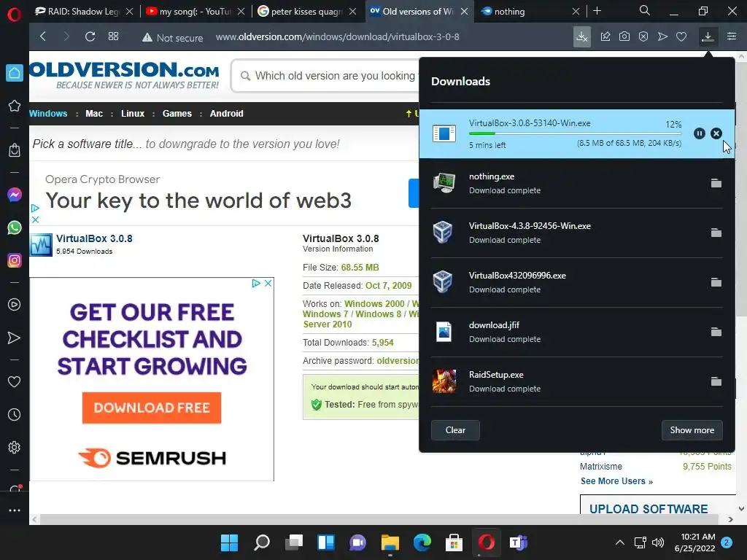Open the easy setup sliders icon
Viewport: 747px width, 560px height.
point(732,36)
